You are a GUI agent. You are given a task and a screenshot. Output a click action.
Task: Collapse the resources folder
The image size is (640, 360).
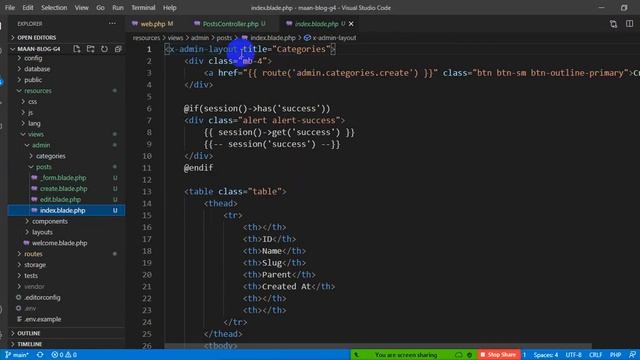(38, 91)
